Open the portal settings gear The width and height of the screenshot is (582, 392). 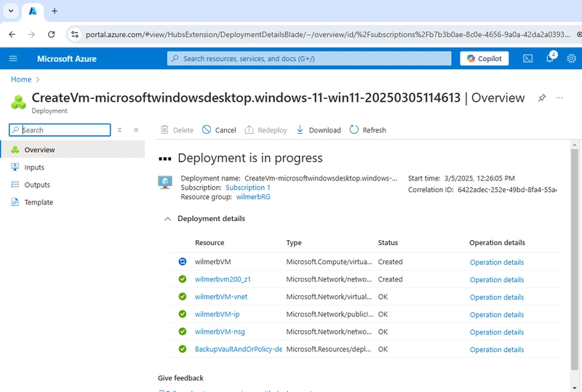click(x=572, y=58)
